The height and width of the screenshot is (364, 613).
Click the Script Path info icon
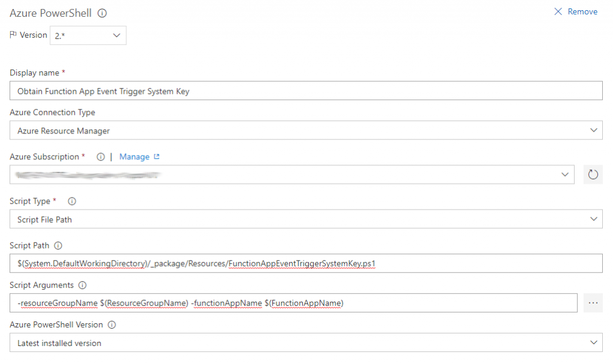pos(58,245)
